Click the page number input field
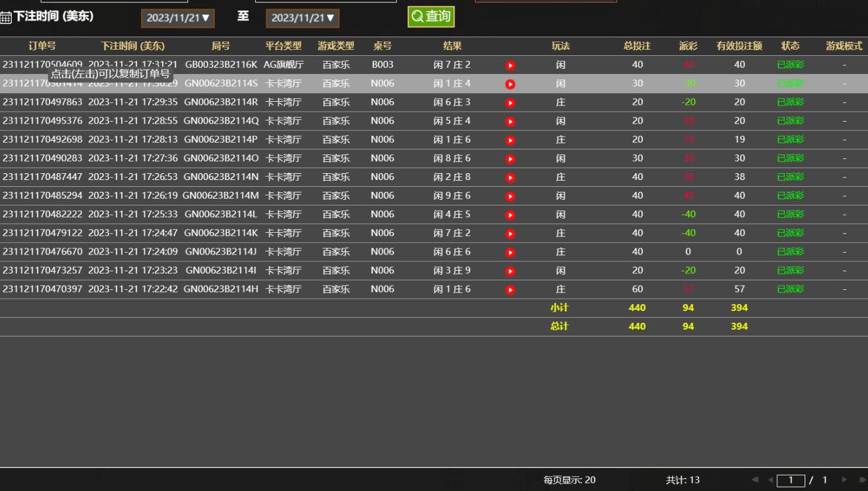 pyautogui.click(x=790, y=480)
